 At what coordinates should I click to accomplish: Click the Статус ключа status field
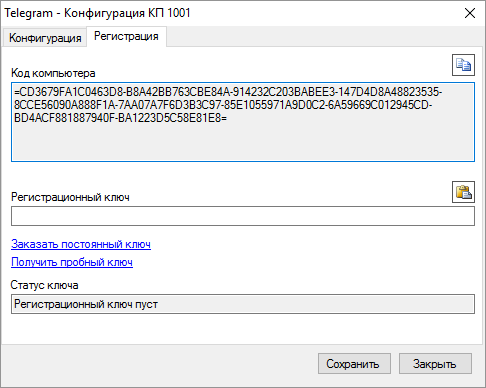tap(243, 304)
